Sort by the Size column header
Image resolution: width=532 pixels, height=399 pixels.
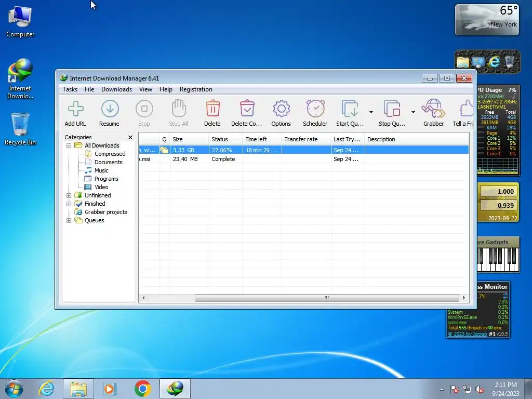tap(189, 139)
